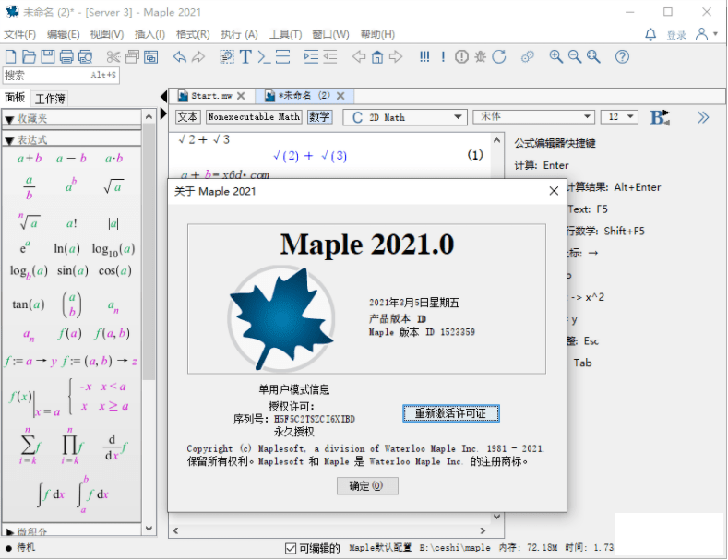Print the document via printer icon
This screenshot has height=560, width=728.
click(x=66, y=56)
